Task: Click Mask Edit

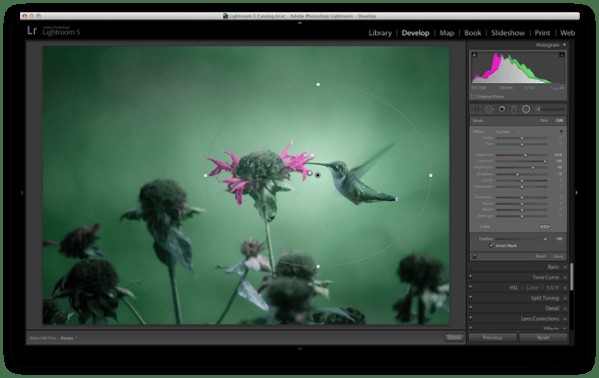Action: click(x=559, y=120)
